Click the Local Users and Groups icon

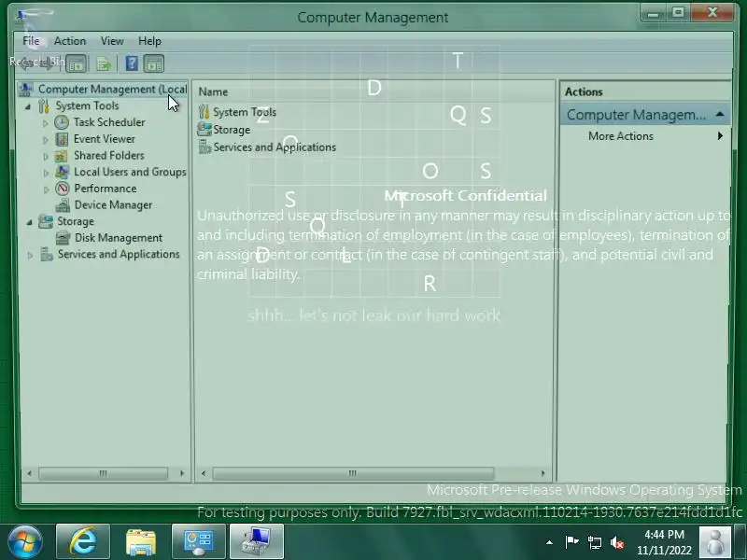(62, 172)
